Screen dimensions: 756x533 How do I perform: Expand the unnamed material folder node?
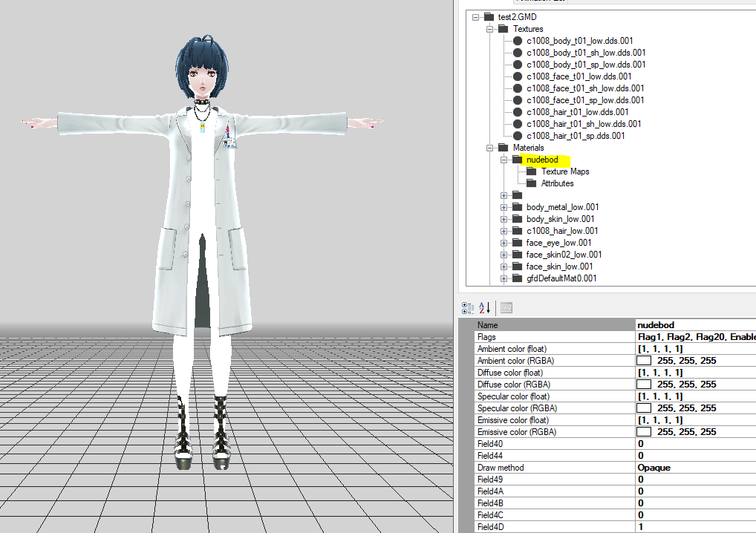pyautogui.click(x=504, y=196)
